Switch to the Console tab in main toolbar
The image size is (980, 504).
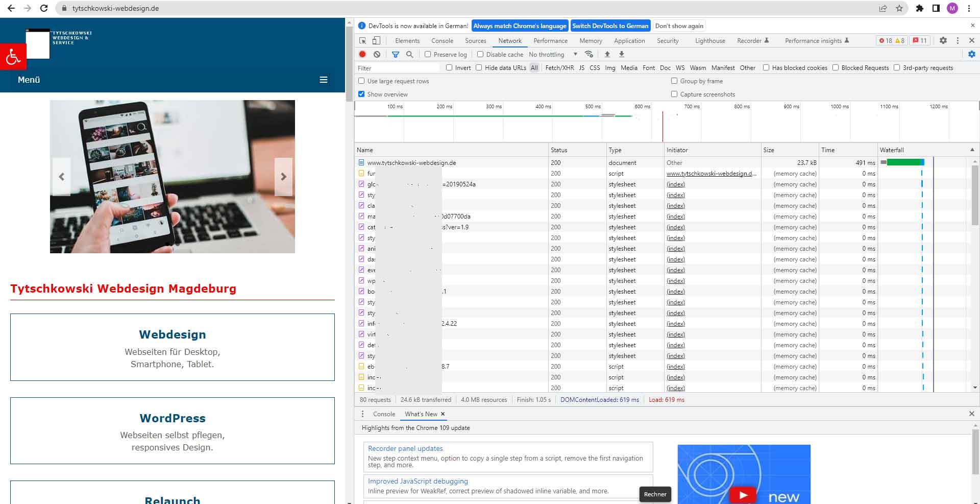point(442,41)
